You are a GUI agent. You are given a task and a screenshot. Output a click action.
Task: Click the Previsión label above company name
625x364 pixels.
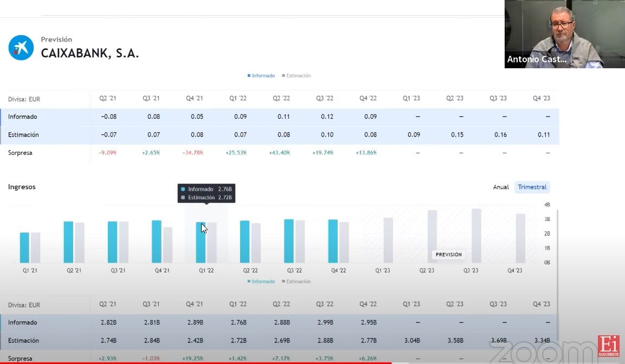56,40
